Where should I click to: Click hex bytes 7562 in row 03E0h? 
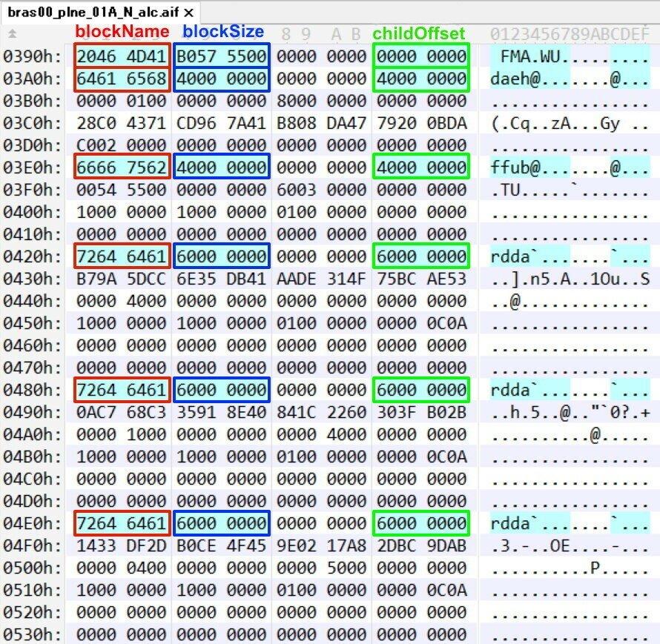pyautogui.click(x=147, y=167)
